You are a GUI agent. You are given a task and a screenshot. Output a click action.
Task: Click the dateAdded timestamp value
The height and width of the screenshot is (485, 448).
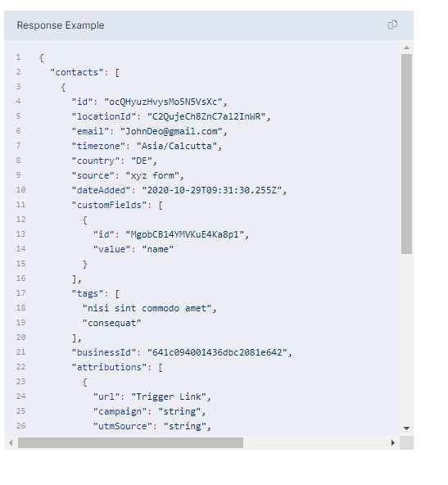click(x=212, y=190)
